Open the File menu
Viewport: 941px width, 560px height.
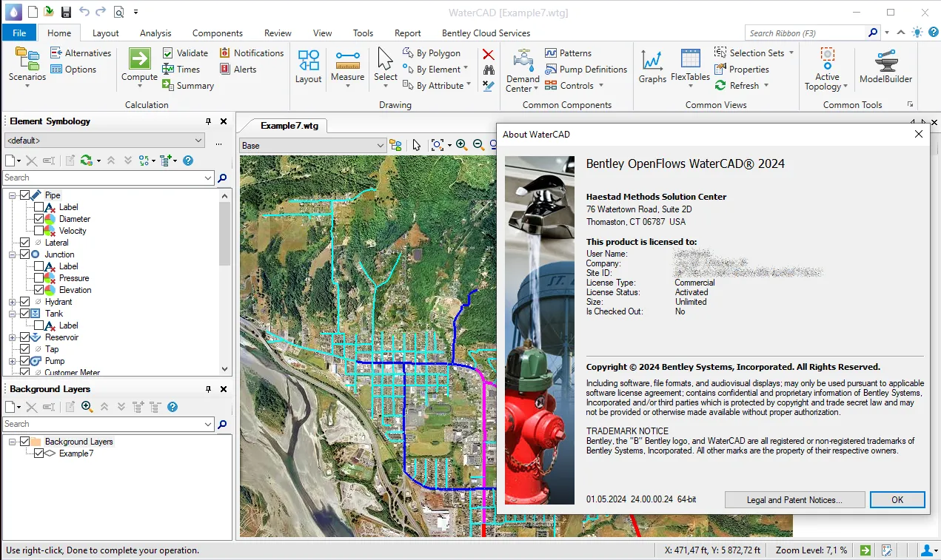pyautogui.click(x=19, y=33)
